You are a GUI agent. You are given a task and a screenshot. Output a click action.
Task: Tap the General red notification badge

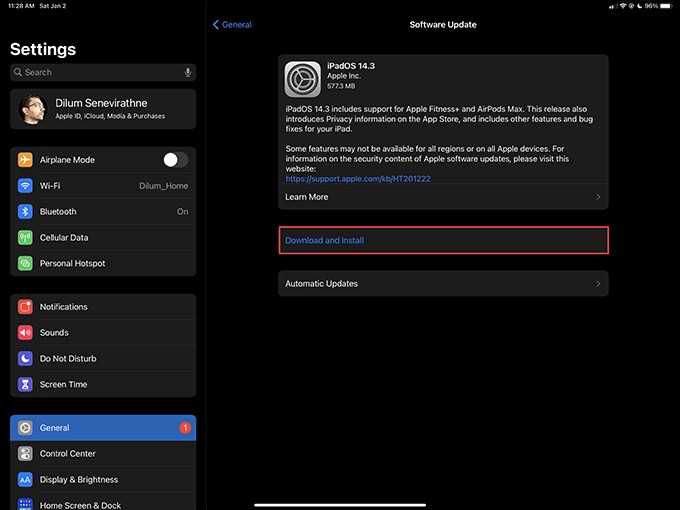[x=185, y=428]
